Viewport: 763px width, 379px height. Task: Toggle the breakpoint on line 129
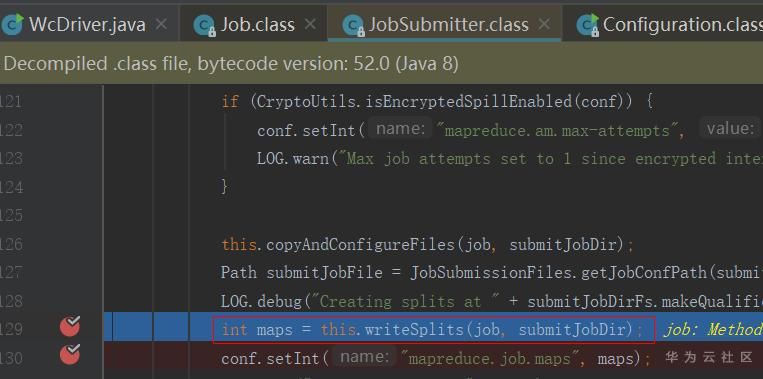click(x=70, y=326)
